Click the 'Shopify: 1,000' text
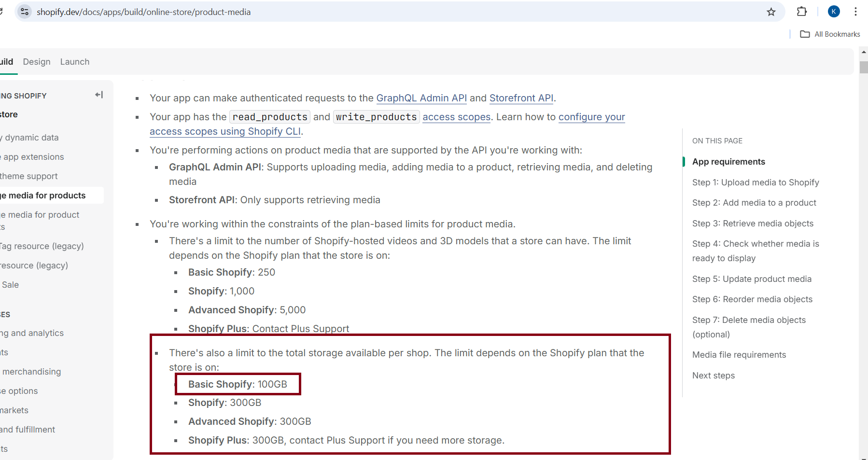This screenshot has width=868, height=460. click(221, 291)
